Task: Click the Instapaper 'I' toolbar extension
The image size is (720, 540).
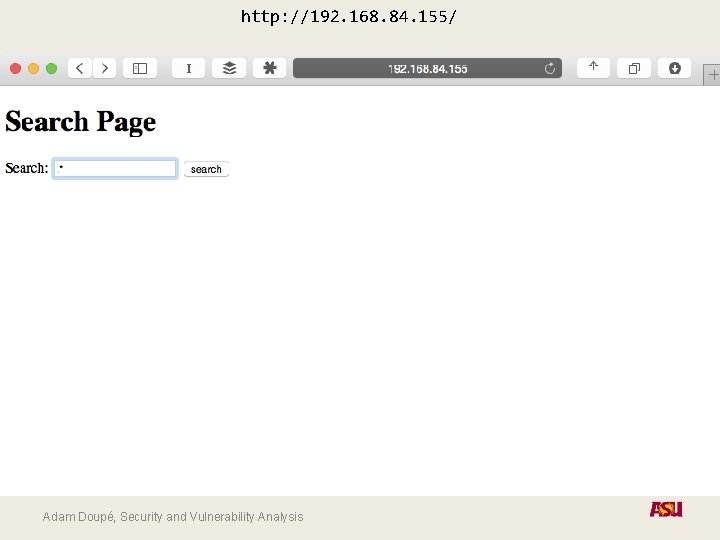Action: [188, 68]
